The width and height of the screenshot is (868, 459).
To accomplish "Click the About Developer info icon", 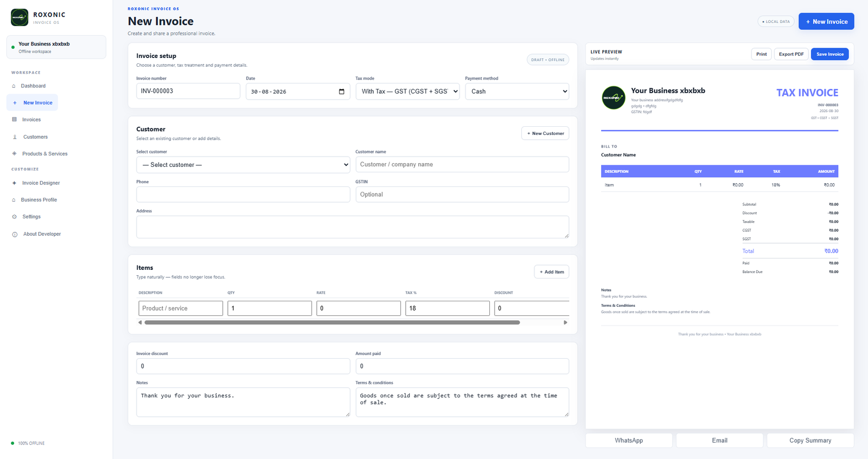I will pos(15,234).
